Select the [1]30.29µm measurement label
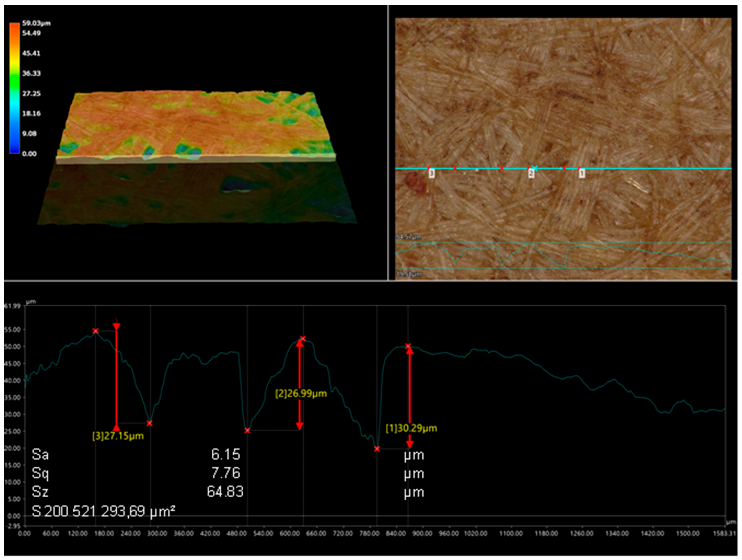The height and width of the screenshot is (560, 742). click(411, 428)
